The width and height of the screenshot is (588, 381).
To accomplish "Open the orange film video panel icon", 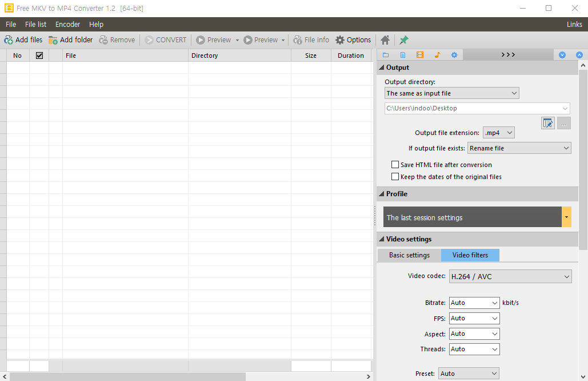I will tap(420, 55).
